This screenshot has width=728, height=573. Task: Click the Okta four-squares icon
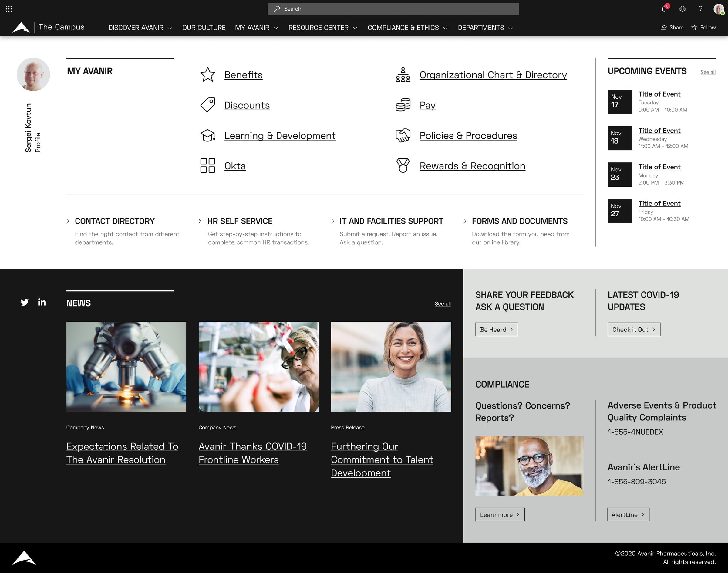point(207,166)
